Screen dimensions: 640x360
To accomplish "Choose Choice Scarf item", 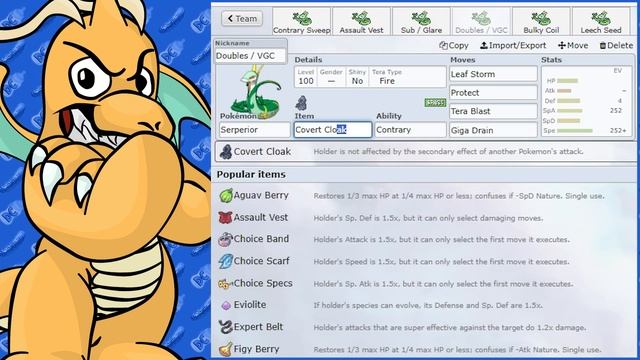I will [x=426, y=261].
